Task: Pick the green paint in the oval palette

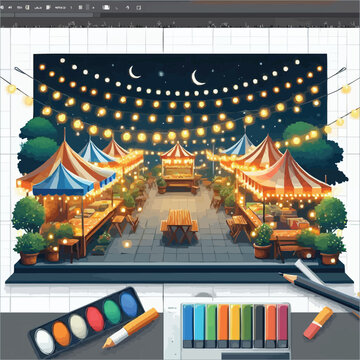Action: point(111,311)
